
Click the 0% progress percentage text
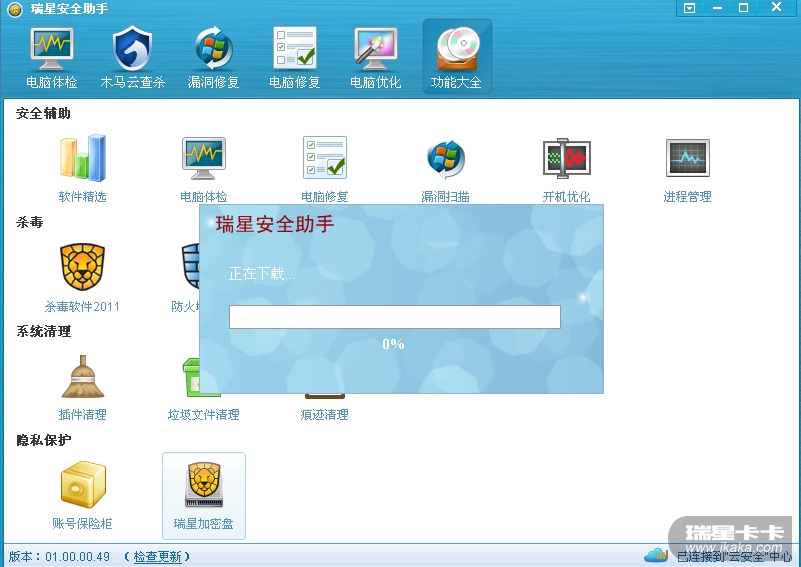(393, 344)
